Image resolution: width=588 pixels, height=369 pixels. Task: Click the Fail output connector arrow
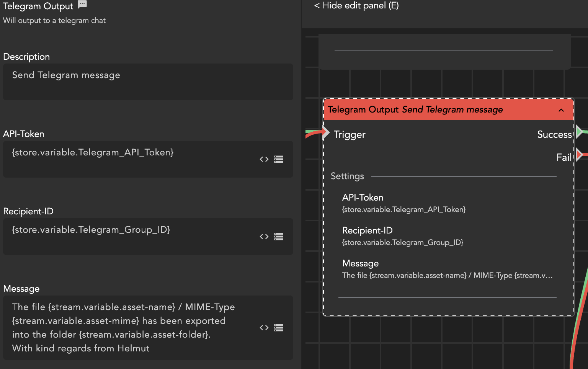tap(579, 155)
